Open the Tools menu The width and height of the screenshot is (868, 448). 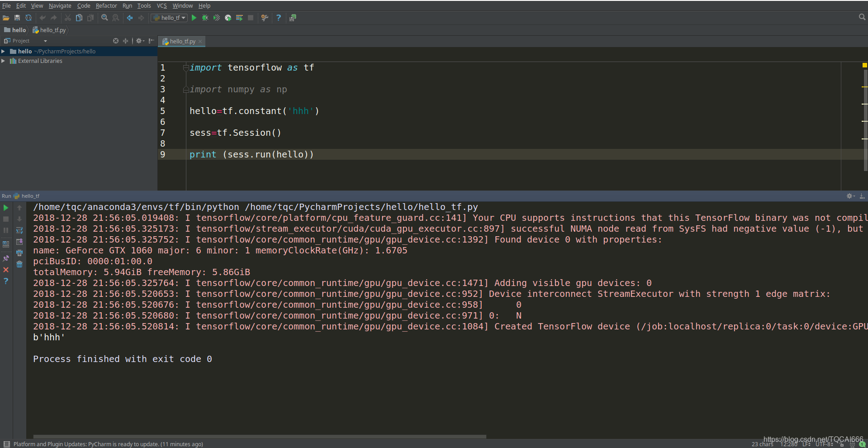[144, 5]
